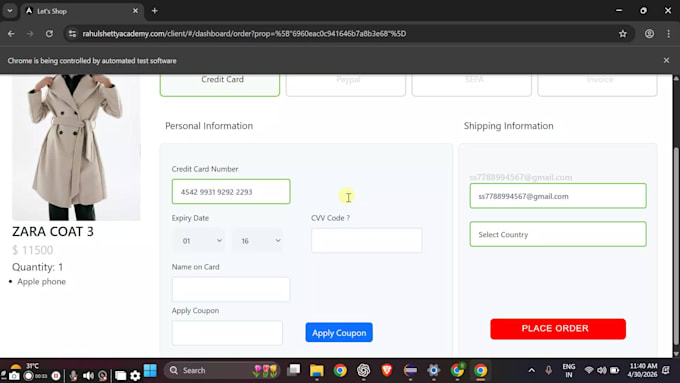Image resolution: width=680 pixels, height=383 pixels.
Task: Click the ZARA COAT 3 product title
Action: (53, 232)
